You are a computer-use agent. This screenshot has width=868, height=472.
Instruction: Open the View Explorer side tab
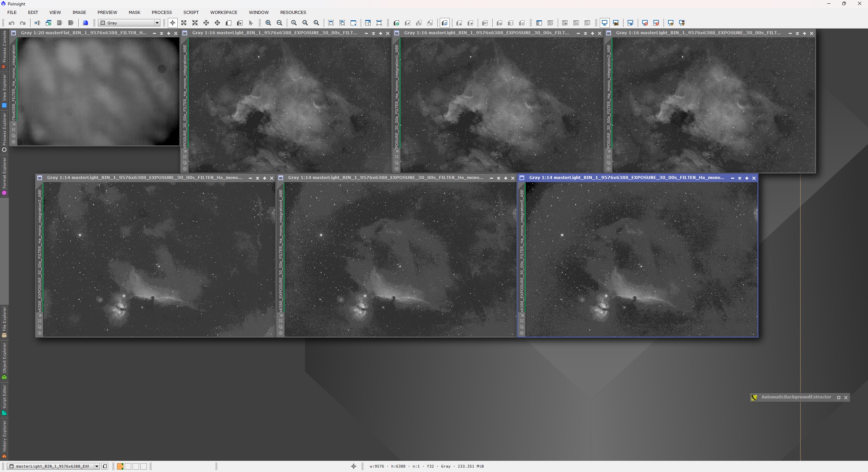pos(4,91)
